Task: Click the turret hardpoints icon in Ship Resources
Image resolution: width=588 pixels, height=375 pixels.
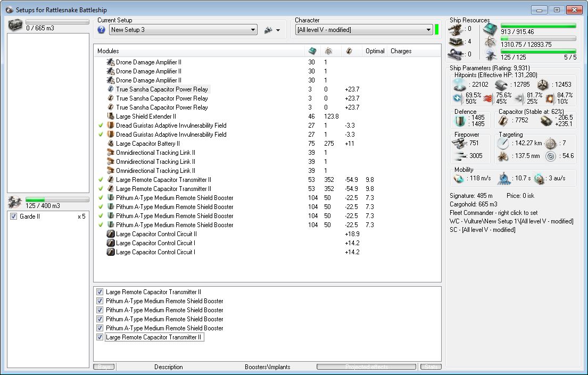Action: 457,29
